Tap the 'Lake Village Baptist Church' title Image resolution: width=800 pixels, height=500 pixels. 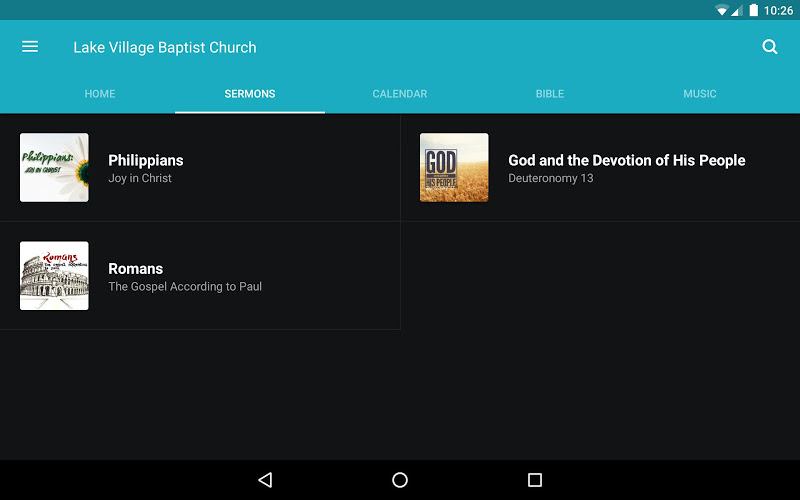[x=165, y=47]
